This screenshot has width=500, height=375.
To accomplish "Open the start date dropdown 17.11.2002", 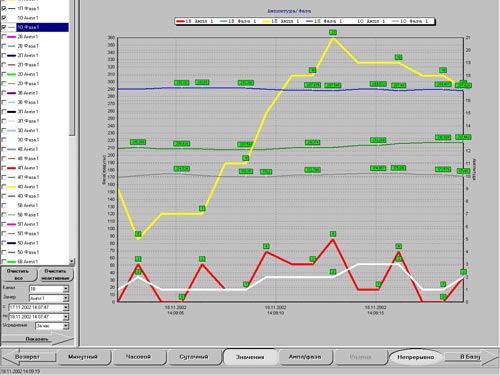I will pyautogui.click(x=66, y=307).
